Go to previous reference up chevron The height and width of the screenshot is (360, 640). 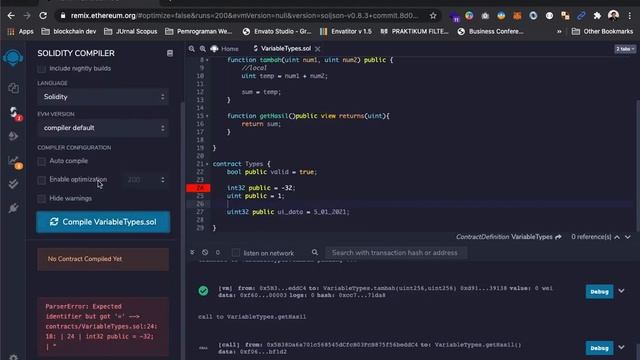pyautogui.click(x=617, y=237)
